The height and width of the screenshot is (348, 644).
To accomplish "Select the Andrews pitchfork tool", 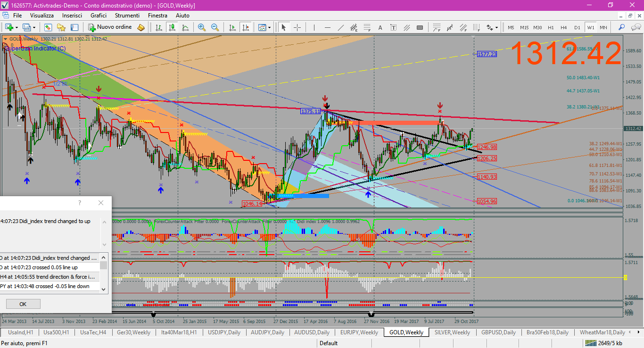I will [450, 27].
